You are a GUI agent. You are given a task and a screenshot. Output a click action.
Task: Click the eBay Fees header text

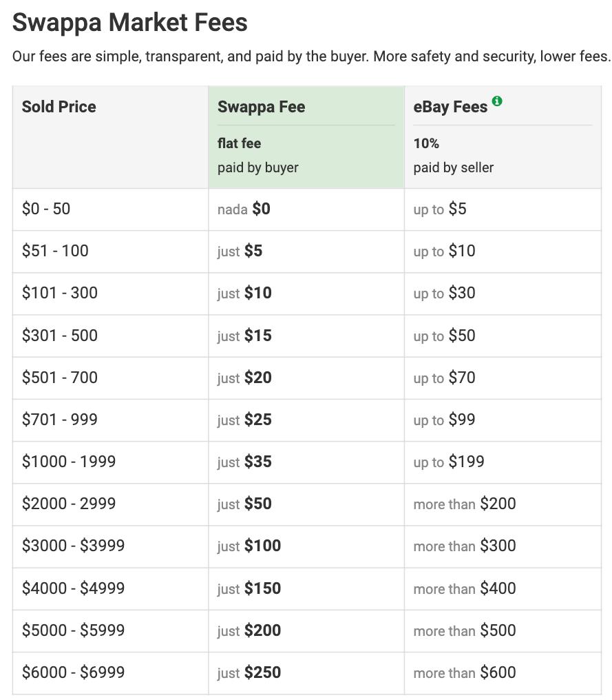pyautogui.click(x=450, y=107)
